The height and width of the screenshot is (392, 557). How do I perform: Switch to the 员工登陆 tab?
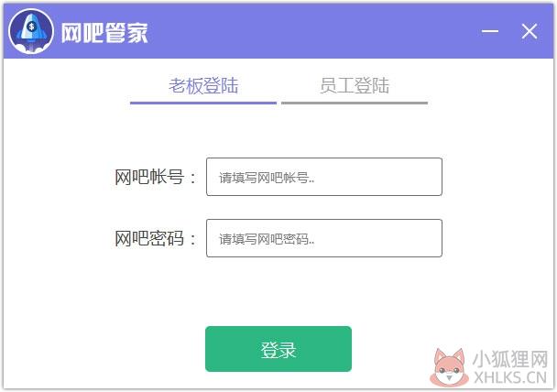coord(355,85)
